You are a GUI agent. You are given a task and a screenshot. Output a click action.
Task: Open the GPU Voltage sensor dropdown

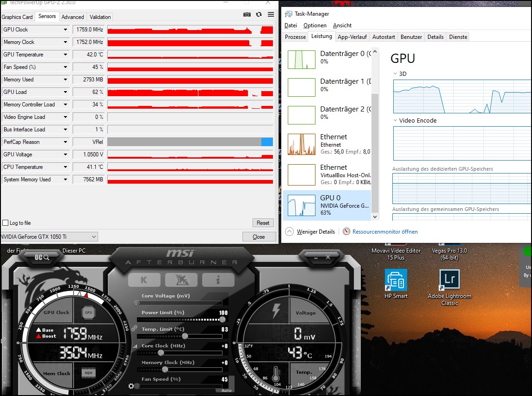(65, 155)
